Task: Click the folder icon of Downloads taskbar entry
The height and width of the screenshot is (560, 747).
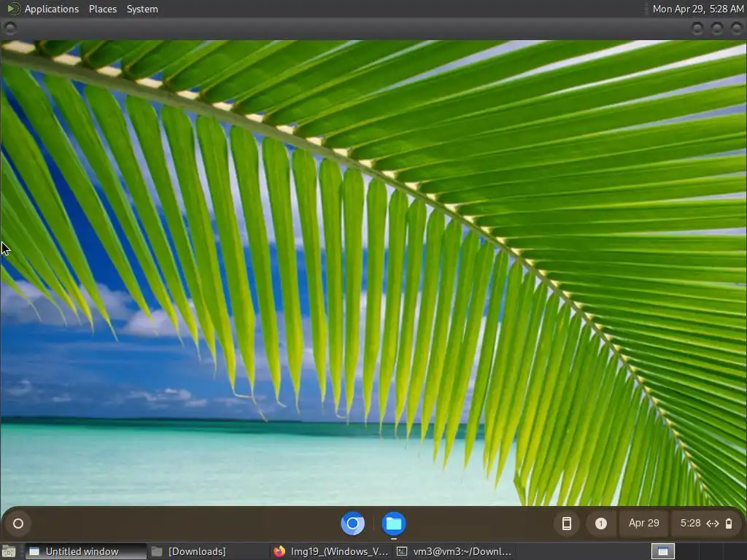Action: click(157, 551)
